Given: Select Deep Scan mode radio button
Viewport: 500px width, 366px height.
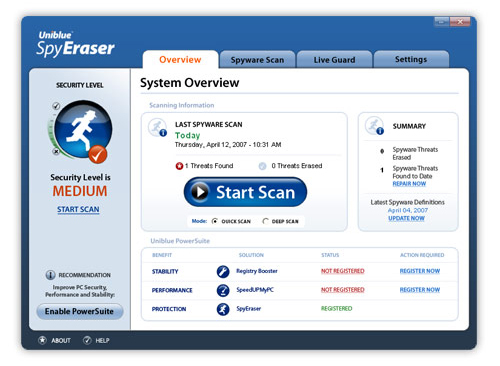Looking at the screenshot, I should click(265, 221).
